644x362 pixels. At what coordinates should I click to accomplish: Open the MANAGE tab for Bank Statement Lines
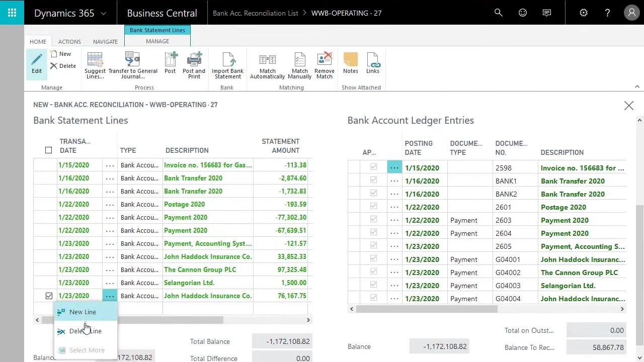point(157,41)
